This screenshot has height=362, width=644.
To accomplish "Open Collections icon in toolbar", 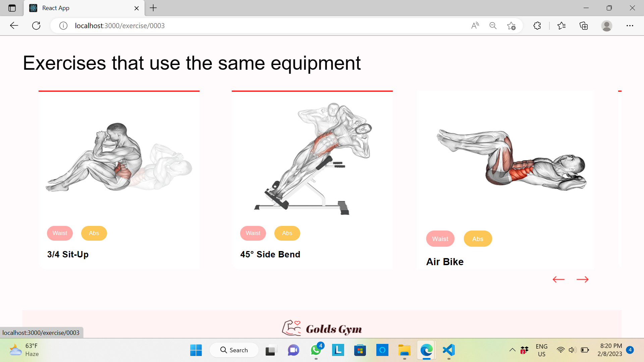I will point(584,25).
